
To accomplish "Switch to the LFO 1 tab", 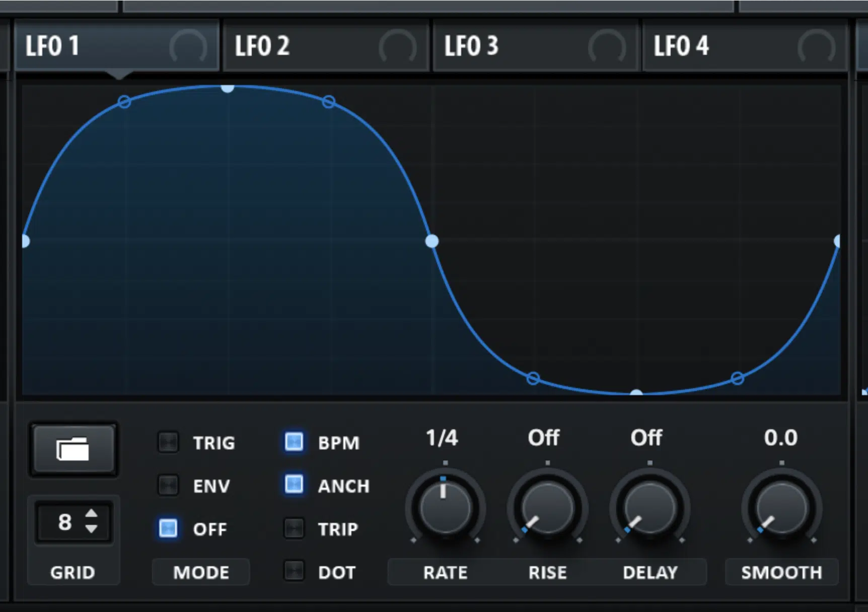I will coord(117,46).
